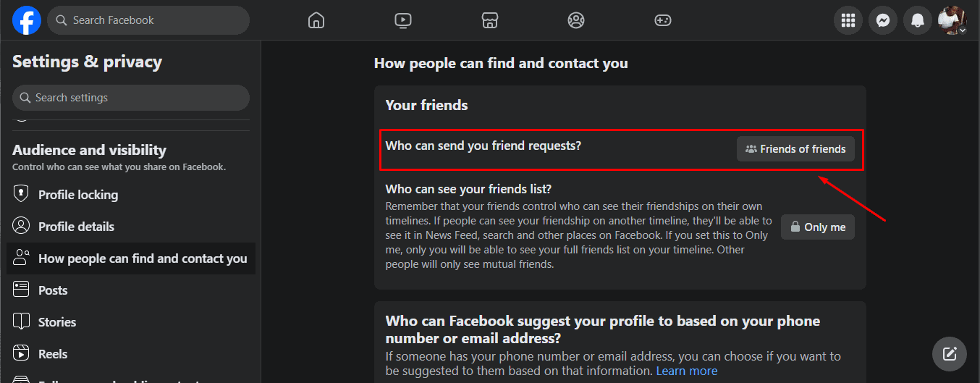Image resolution: width=980 pixels, height=383 pixels.
Task: Open the Gaming icon in top bar
Action: click(663, 20)
